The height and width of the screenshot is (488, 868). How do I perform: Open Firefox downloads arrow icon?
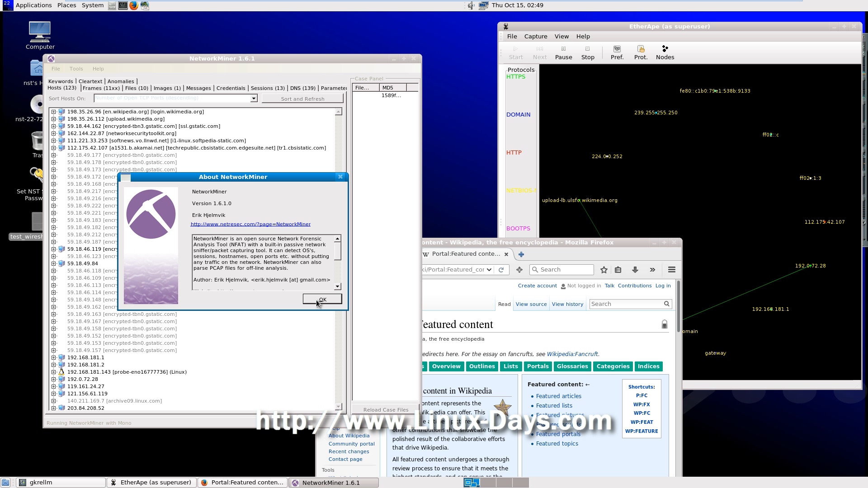pyautogui.click(x=635, y=270)
